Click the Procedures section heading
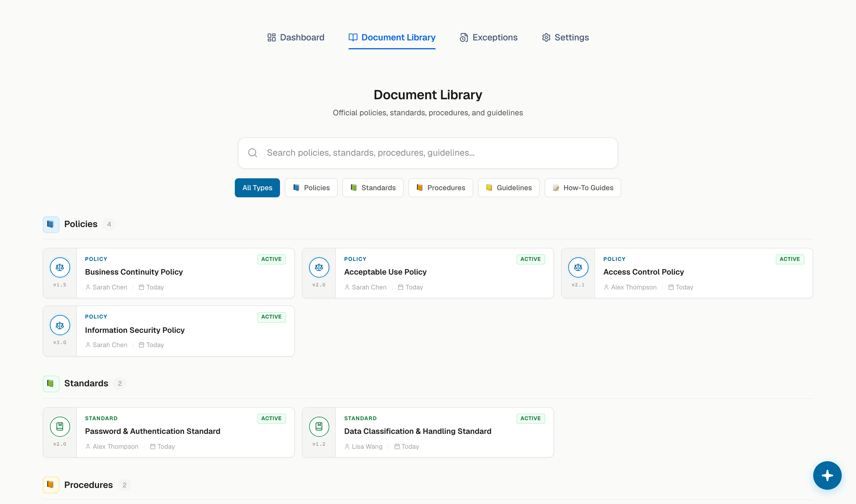The width and height of the screenshot is (856, 504). [x=88, y=485]
